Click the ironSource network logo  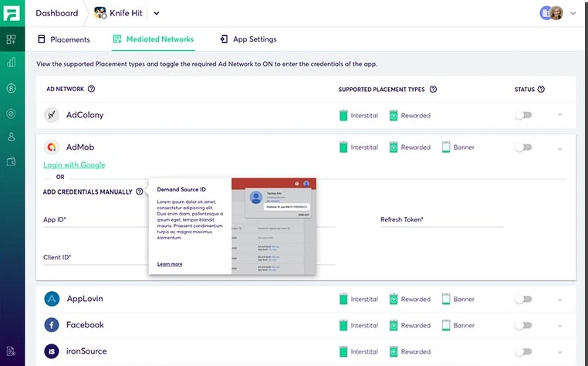pos(52,351)
